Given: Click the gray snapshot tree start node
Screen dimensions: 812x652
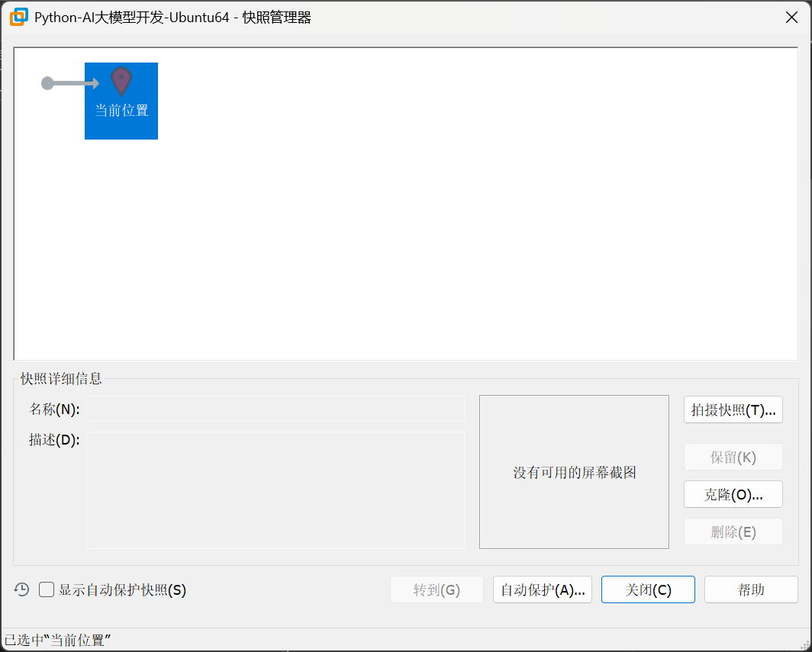Looking at the screenshot, I should pyautogui.click(x=47, y=83).
